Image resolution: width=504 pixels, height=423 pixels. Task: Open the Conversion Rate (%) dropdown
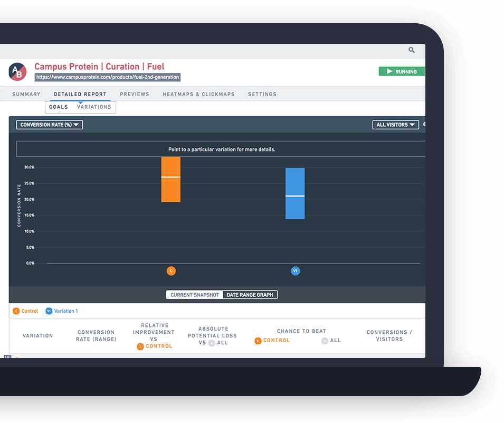(49, 125)
